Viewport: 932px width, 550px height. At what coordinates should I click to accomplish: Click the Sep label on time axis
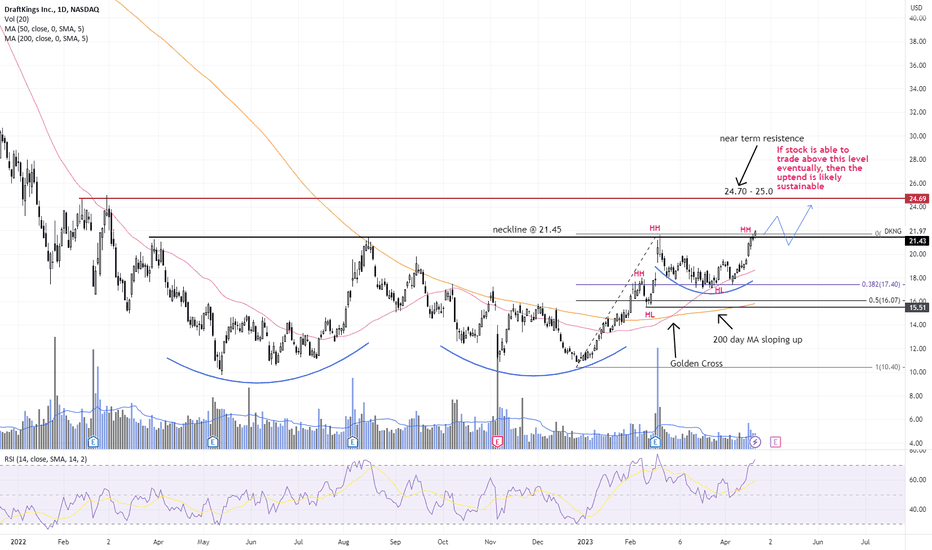395,542
